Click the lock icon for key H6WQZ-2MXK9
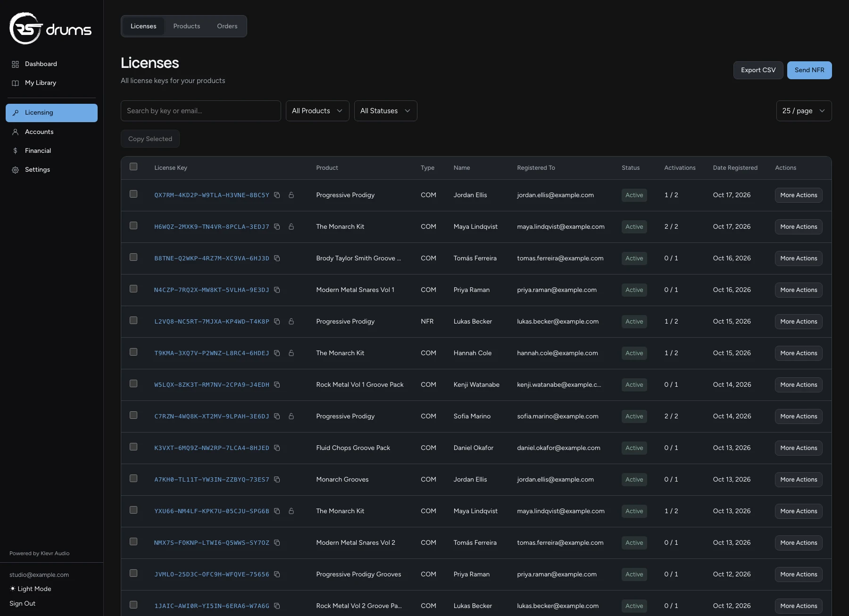 coord(291,227)
